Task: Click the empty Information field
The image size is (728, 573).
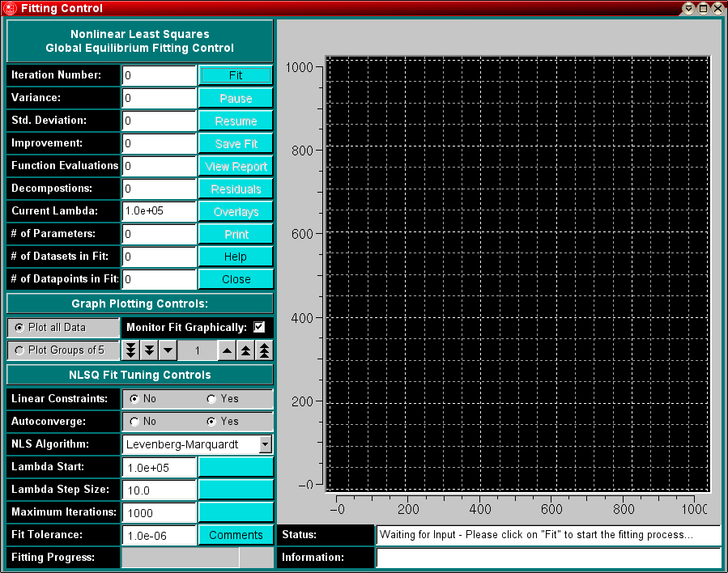Action: pos(549,558)
